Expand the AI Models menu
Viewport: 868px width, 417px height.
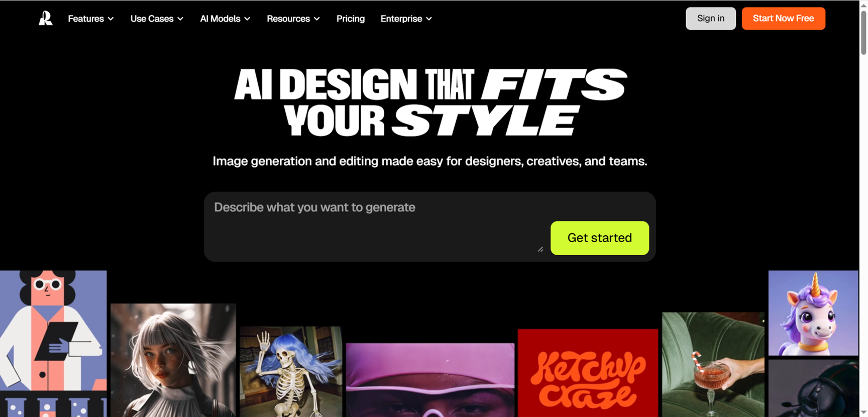pyautogui.click(x=225, y=19)
